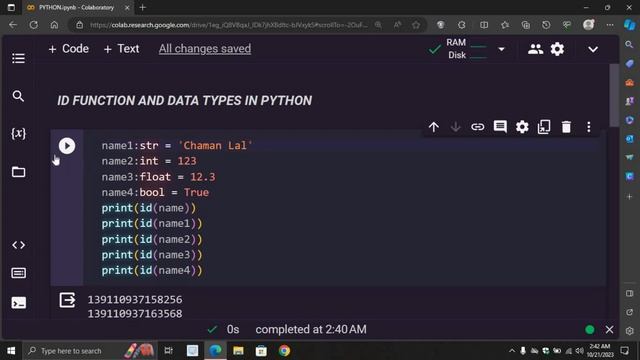Open RAM Disk connection dropdown arrow

(501, 49)
